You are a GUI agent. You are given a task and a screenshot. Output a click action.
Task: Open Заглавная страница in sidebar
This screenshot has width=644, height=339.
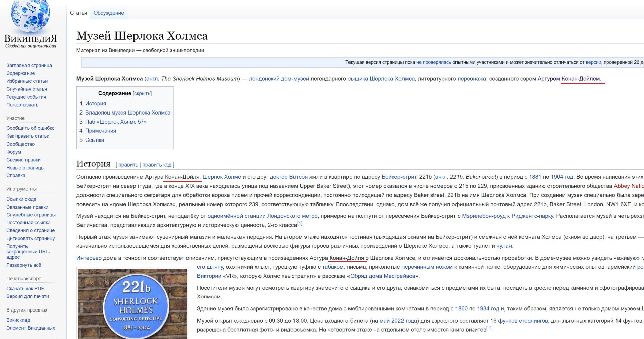pyautogui.click(x=29, y=65)
